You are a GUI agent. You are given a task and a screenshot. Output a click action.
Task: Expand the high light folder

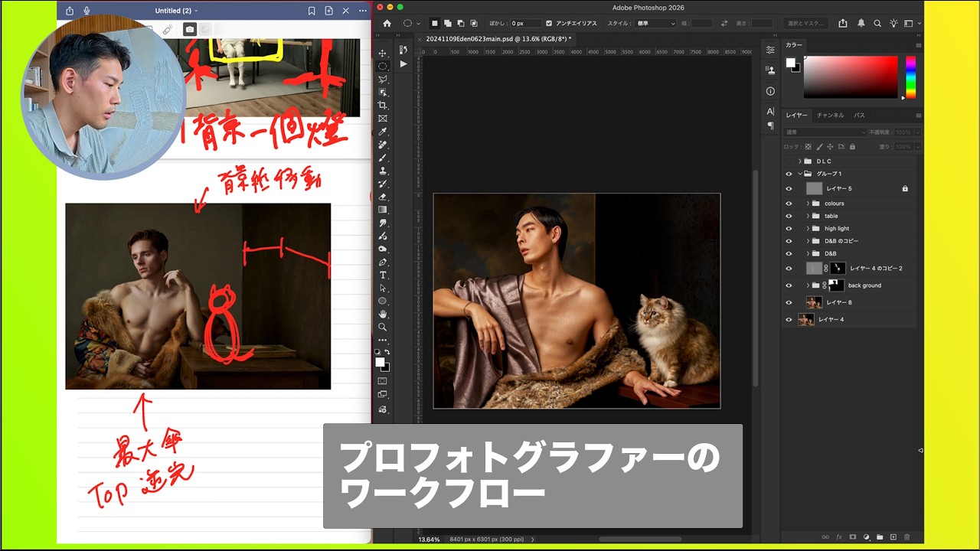pyautogui.click(x=808, y=228)
